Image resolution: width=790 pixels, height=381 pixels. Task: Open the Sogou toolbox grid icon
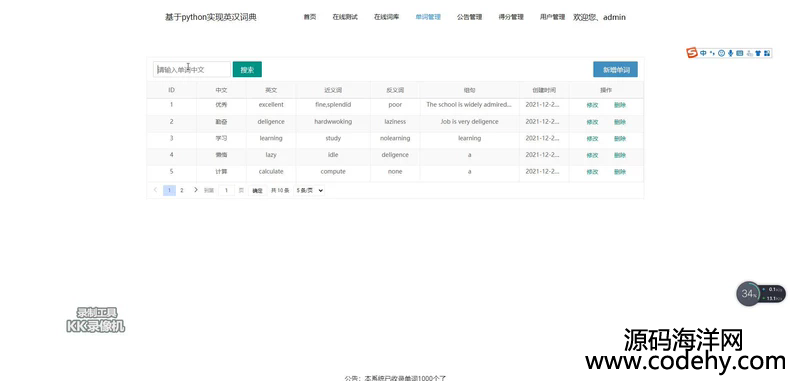pyautogui.click(x=767, y=53)
